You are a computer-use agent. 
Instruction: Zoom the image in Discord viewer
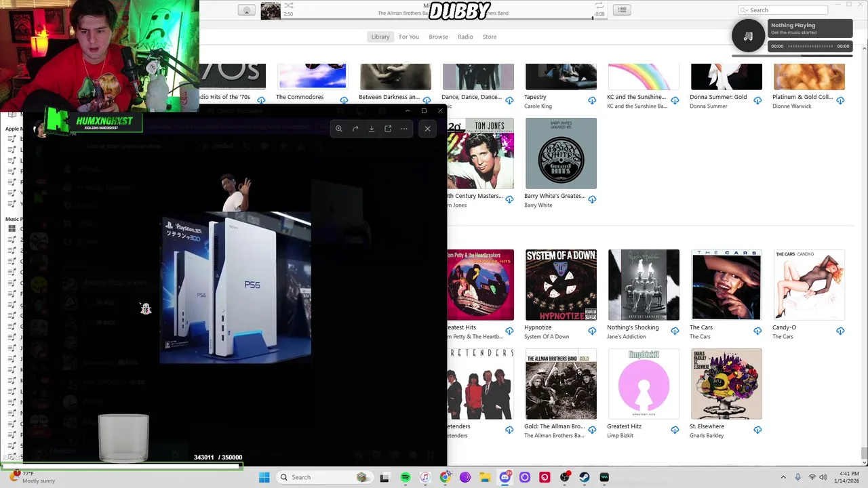click(x=339, y=129)
